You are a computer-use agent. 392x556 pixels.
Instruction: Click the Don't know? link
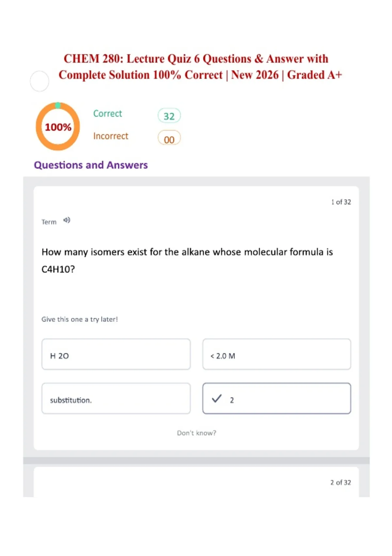pyautogui.click(x=196, y=433)
